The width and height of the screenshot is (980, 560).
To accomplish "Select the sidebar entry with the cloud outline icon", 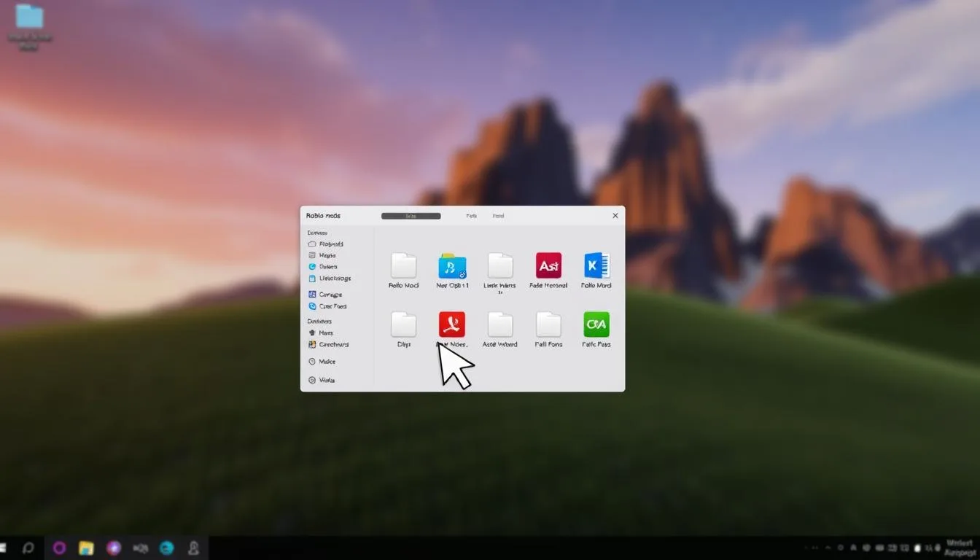I will click(326, 244).
